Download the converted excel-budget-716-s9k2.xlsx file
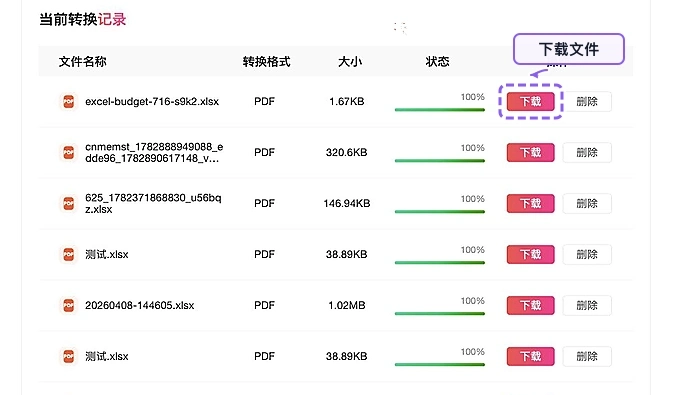Viewport: 700px width, 395px height. click(x=530, y=101)
